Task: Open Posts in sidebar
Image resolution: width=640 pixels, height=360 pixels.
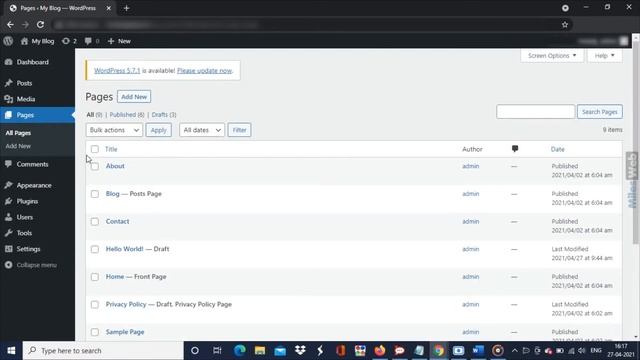Action: (24, 83)
